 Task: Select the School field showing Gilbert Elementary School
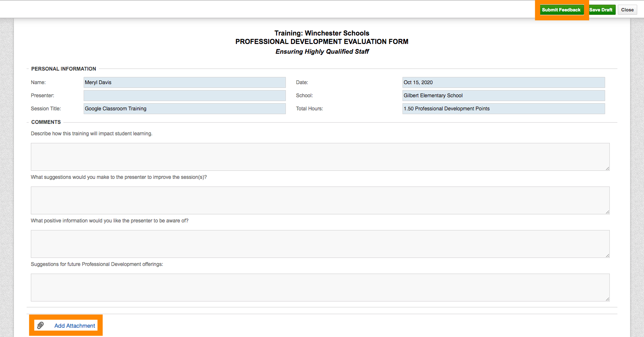point(503,95)
